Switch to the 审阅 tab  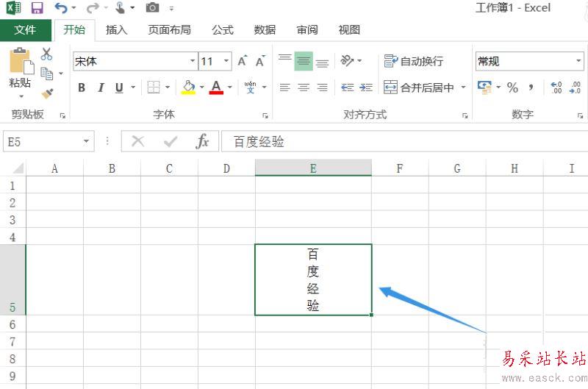307,30
